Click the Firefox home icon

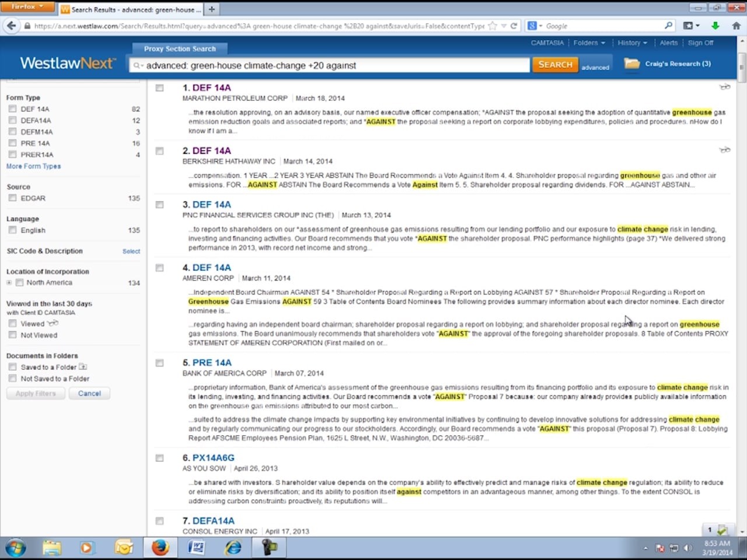[x=736, y=26]
